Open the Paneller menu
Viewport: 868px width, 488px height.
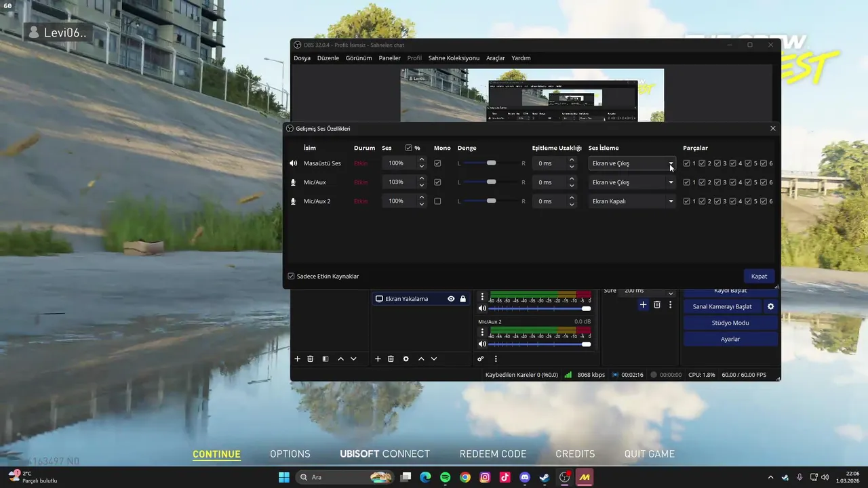click(x=389, y=58)
